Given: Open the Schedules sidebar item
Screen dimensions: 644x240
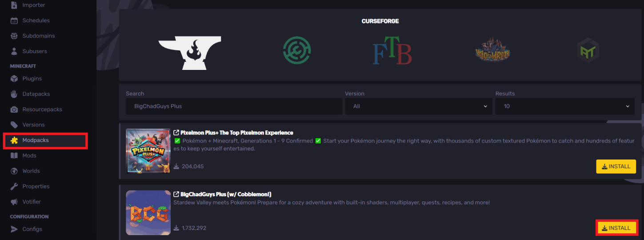Looking at the screenshot, I should 36,20.
